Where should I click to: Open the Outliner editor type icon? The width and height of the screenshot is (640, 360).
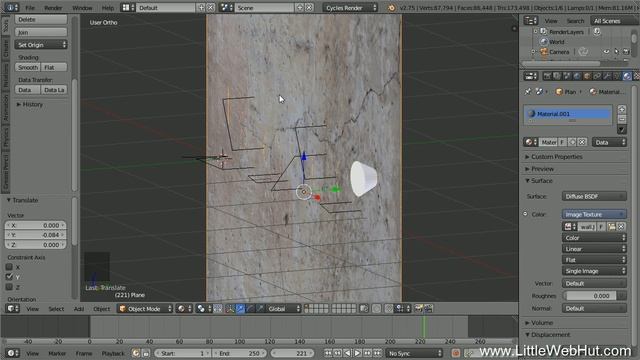[530, 20]
